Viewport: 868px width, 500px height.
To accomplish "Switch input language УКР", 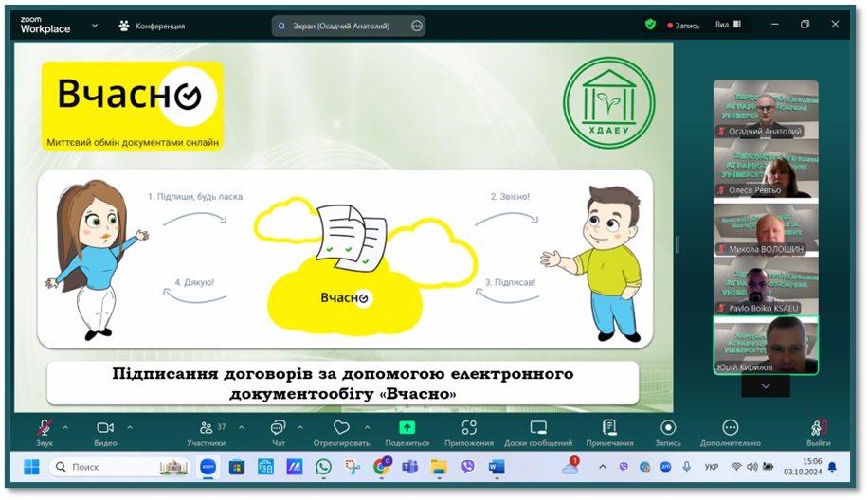I will pos(712,468).
